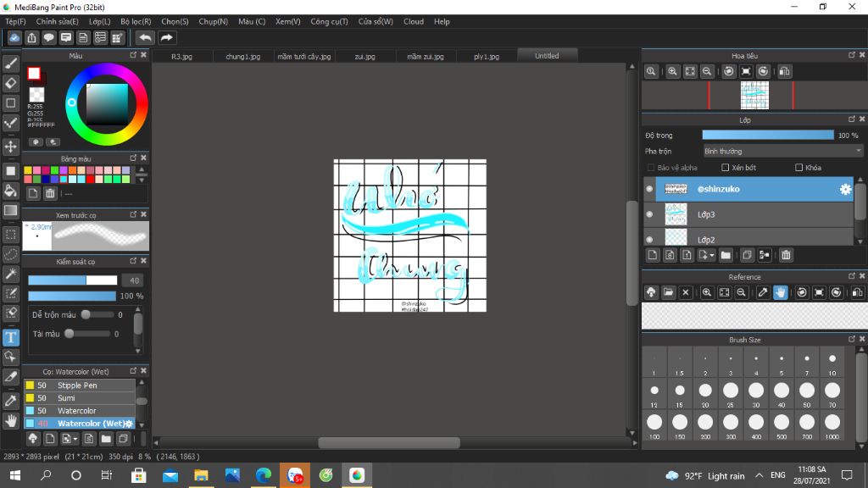Open the cloud save toolbar icon

14,37
